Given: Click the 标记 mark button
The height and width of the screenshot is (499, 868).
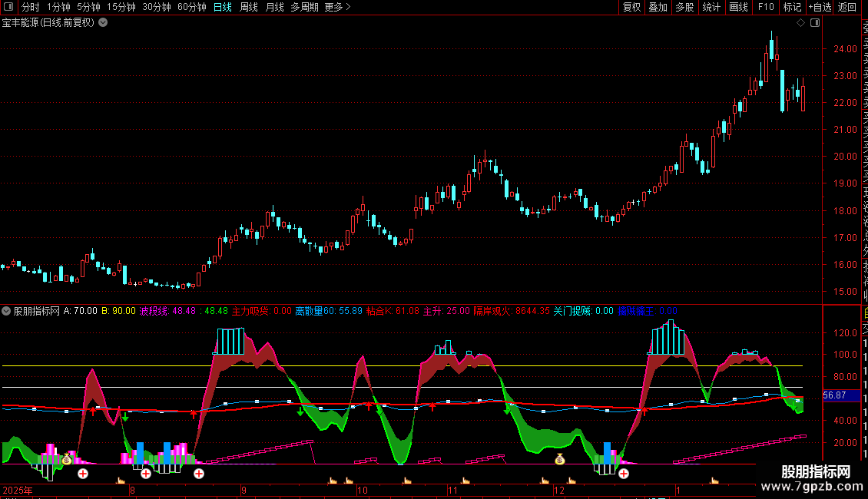Looking at the screenshot, I should (x=792, y=7).
